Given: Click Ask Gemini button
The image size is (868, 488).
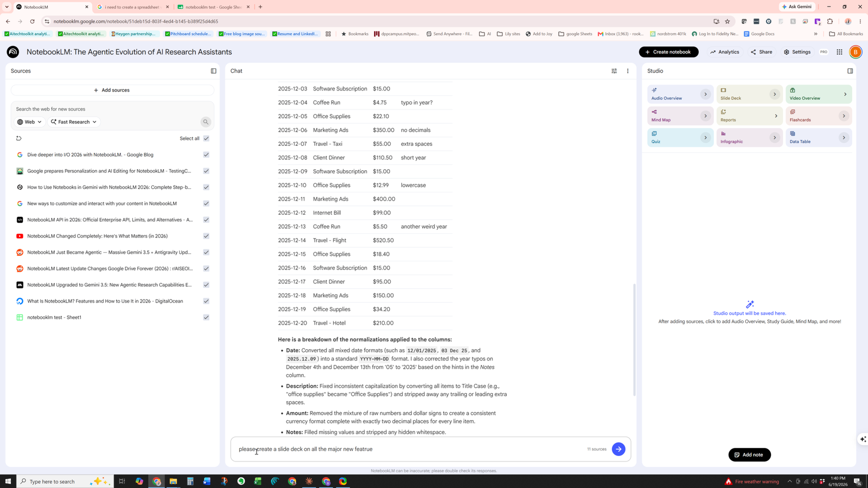Looking at the screenshot, I should [x=797, y=7].
